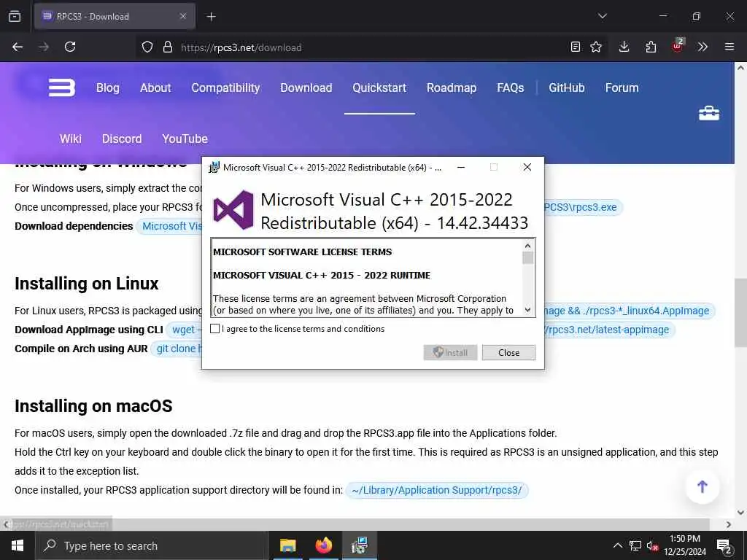Image resolution: width=747 pixels, height=560 pixels.
Task: Open a new tab with the plus icon
Action: pos(211,17)
